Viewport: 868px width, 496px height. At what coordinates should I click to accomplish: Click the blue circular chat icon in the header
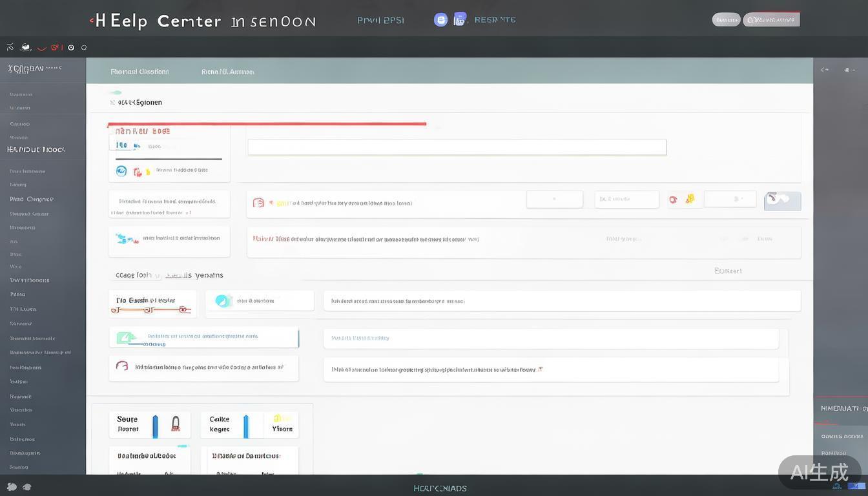click(x=441, y=19)
